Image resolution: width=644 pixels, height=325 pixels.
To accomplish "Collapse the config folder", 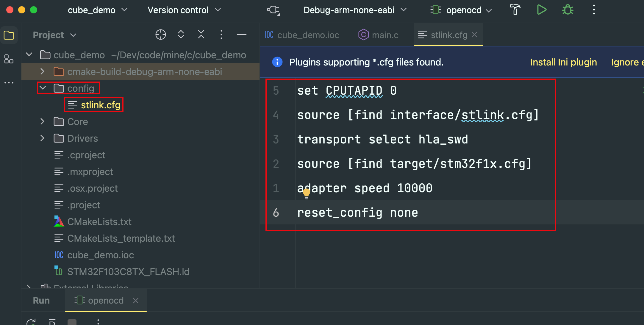I will [43, 88].
